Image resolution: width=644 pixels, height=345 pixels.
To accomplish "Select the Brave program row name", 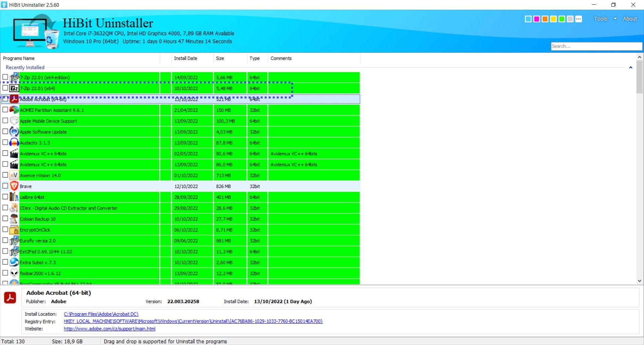I will (25, 187).
